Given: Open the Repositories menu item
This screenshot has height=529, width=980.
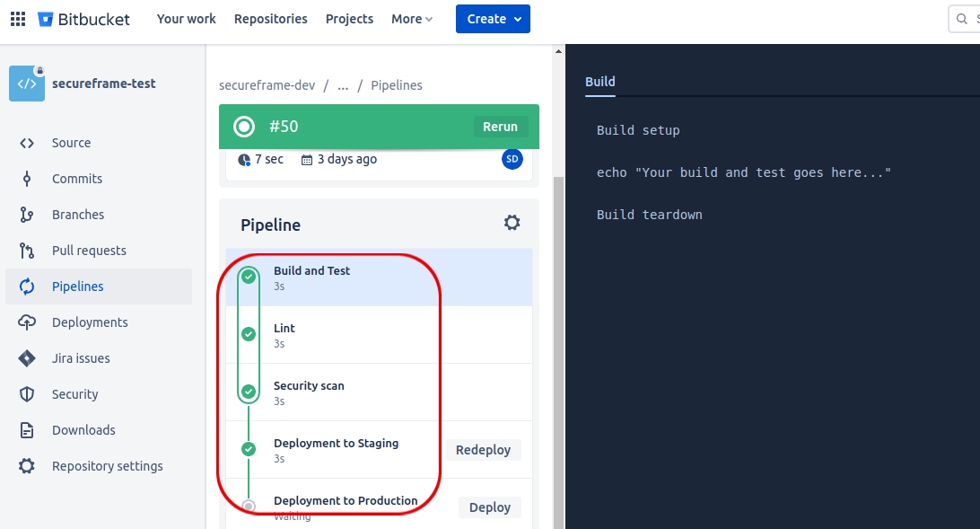Looking at the screenshot, I should tap(271, 19).
